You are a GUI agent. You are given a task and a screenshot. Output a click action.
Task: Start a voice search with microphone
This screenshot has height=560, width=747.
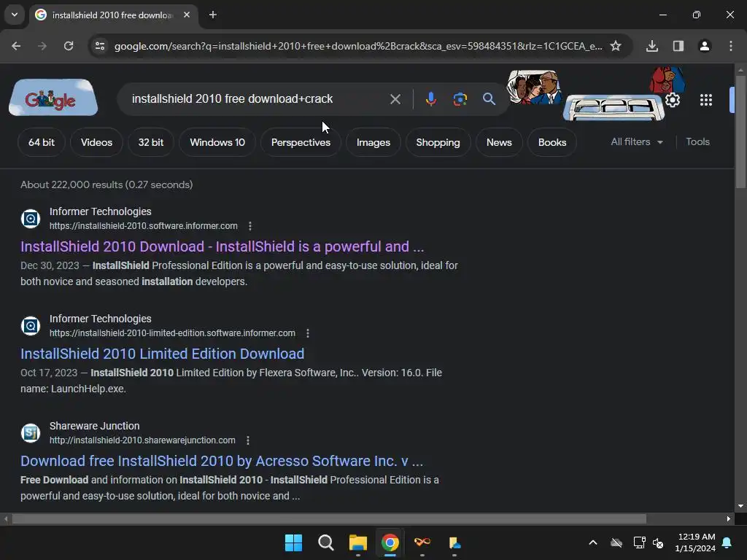pyautogui.click(x=430, y=99)
